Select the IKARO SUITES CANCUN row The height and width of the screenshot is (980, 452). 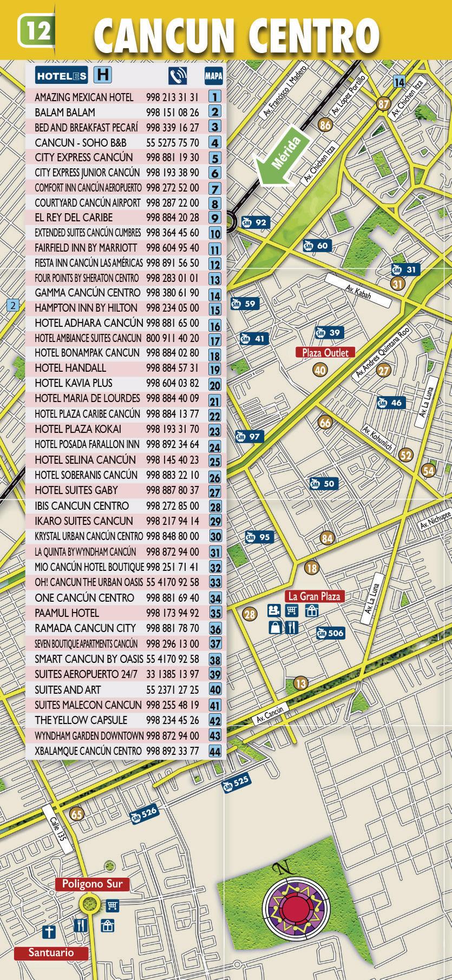pyautogui.click(x=126, y=521)
